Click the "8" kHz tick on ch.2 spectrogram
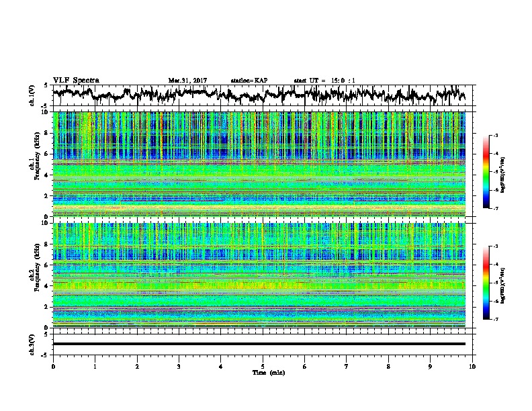This screenshot has height=411, width=532. [x=47, y=244]
